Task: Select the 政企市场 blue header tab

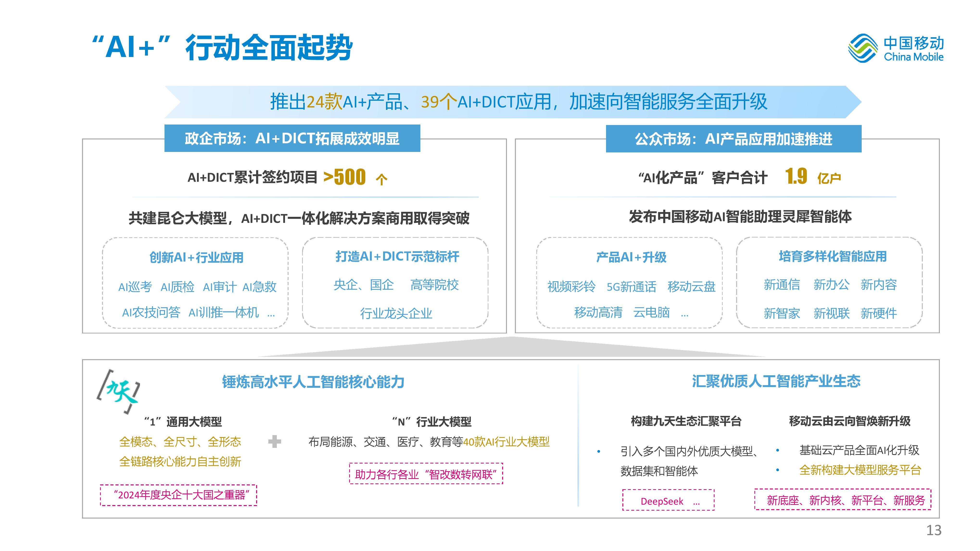Action: pyautogui.click(x=292, y=138)
